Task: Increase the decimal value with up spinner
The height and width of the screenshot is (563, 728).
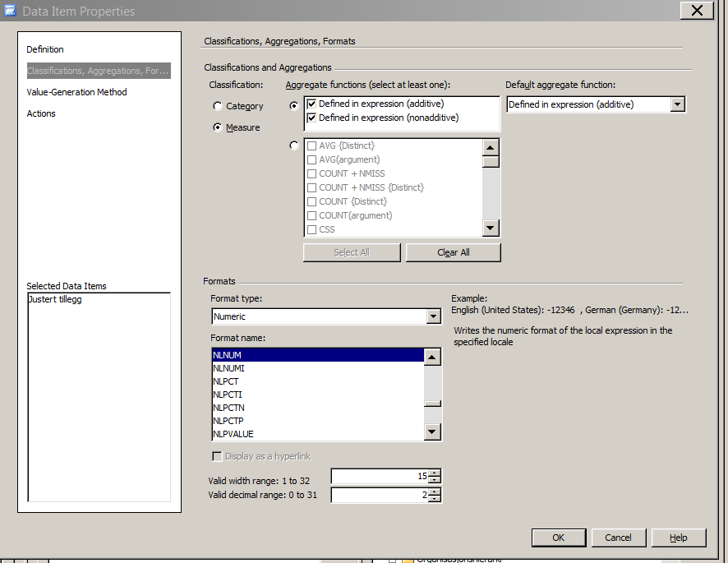Action: click(435, 491)
